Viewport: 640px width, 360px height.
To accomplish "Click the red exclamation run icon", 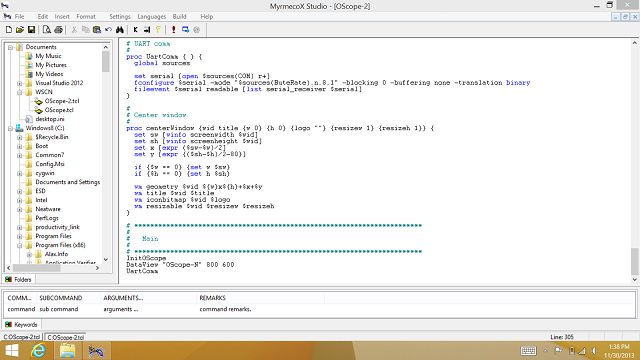I will point(173,29).
